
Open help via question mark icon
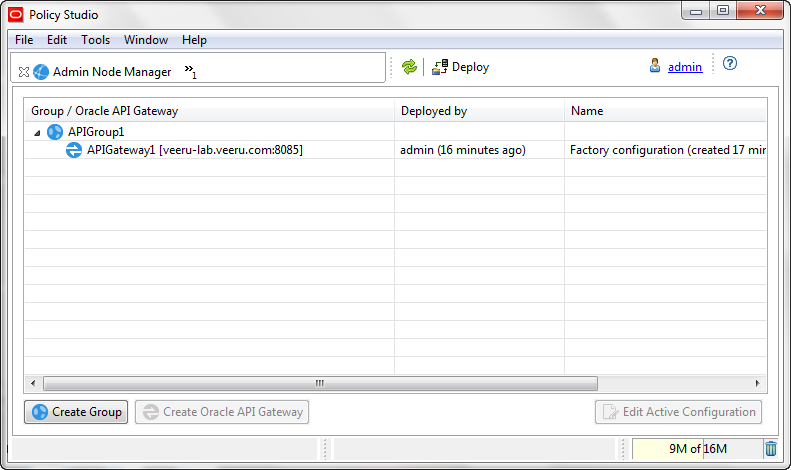729,64
